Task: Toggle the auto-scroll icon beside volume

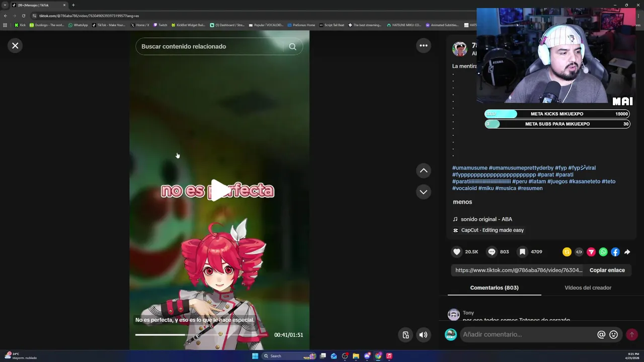Action: coord(406,335)
